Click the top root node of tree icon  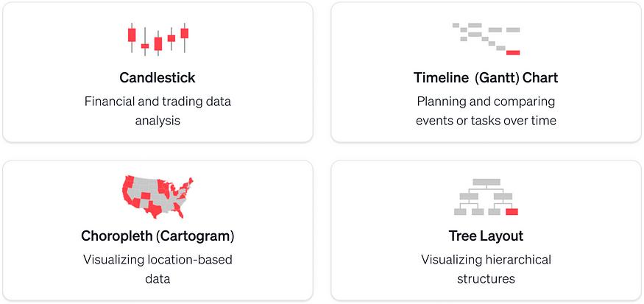(486, 182)
